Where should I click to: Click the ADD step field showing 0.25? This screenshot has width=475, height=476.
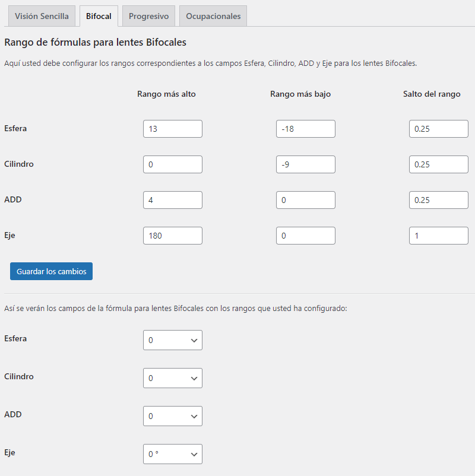(438, 200)
